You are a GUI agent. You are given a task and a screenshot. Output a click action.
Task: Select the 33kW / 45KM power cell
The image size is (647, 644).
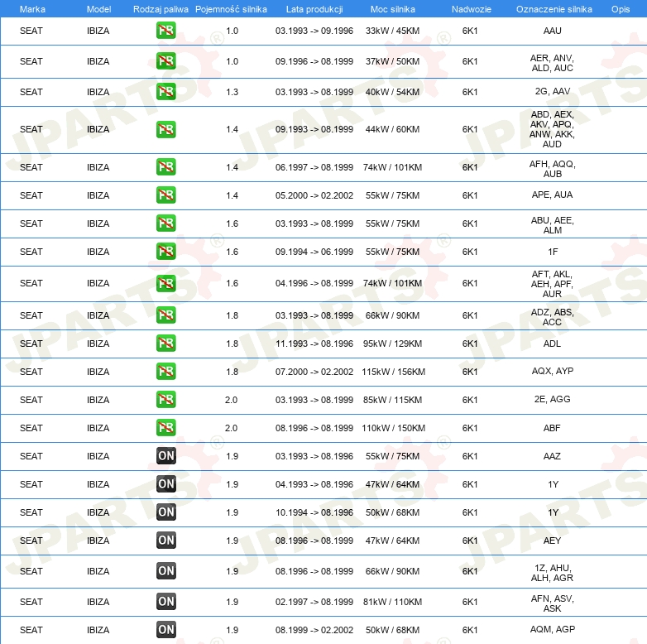point(392,31)
